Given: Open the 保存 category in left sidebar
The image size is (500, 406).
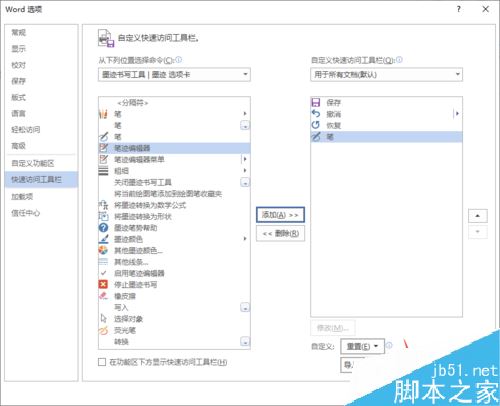Looking at the screenshot, I should [41, 81].
